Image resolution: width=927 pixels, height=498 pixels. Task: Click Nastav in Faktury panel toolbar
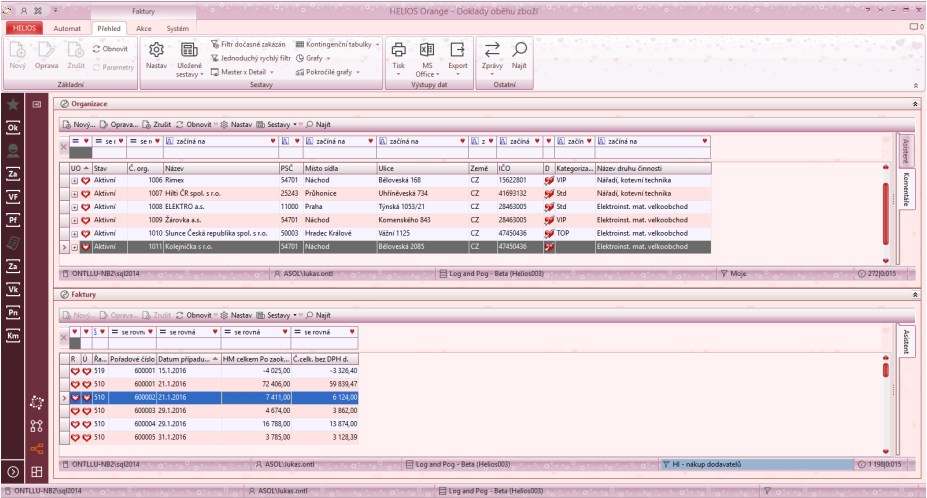click(236, 315)
